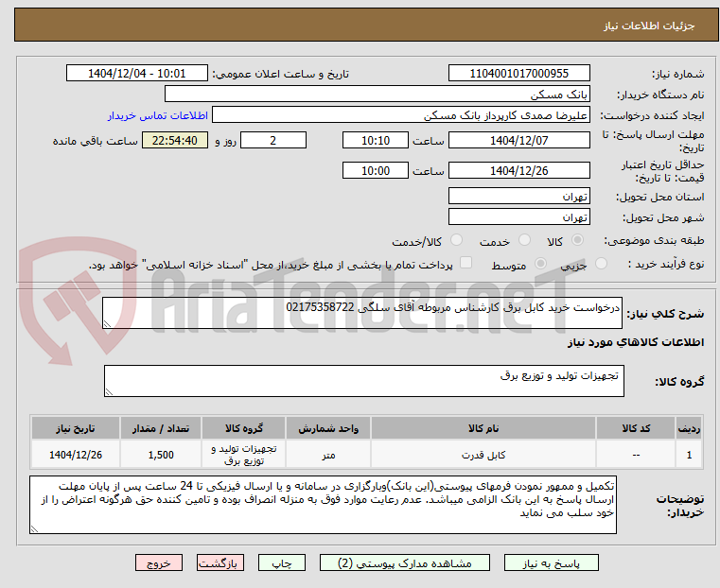Click the گروه کالا textarea
Screen dimensions: 720x588
pyautogui.click(x=363, y=381)
